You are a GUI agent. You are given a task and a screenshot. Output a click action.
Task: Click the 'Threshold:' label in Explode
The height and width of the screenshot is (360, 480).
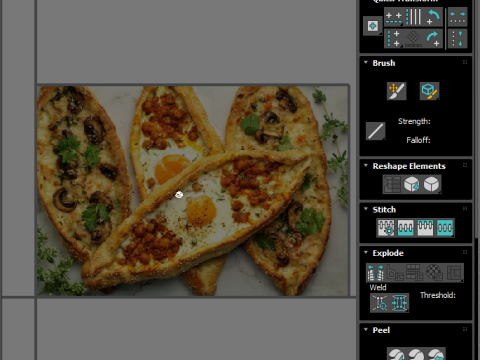(x=438, y=295)
